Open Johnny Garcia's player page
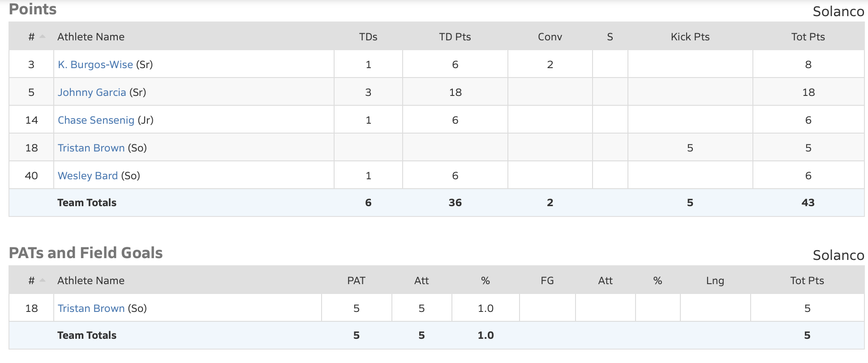Viewport: 868px width, 363px height. [x=92, y=92]
